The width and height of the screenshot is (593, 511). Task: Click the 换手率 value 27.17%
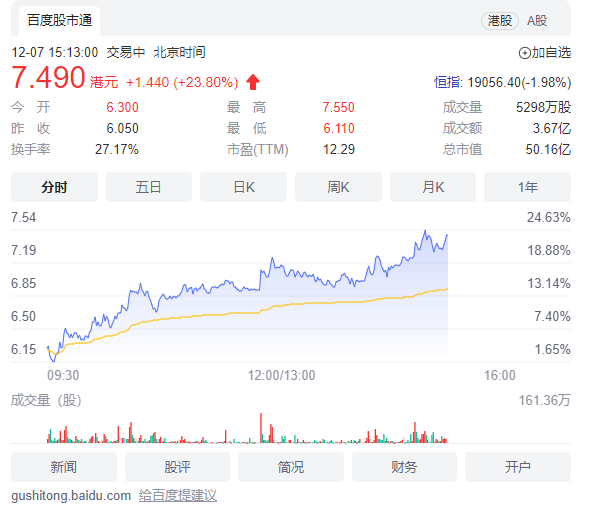coord(116,149)
